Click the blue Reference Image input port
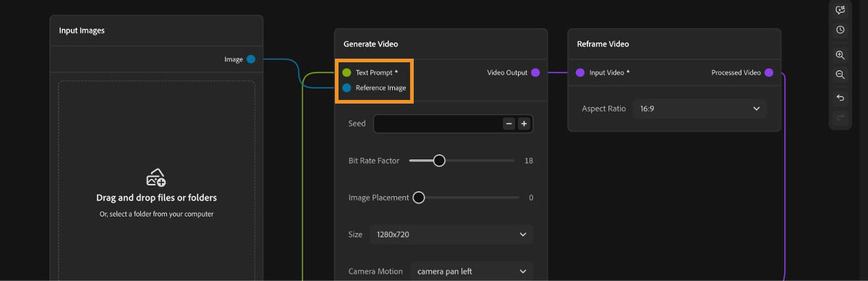 tap(346, 88)
